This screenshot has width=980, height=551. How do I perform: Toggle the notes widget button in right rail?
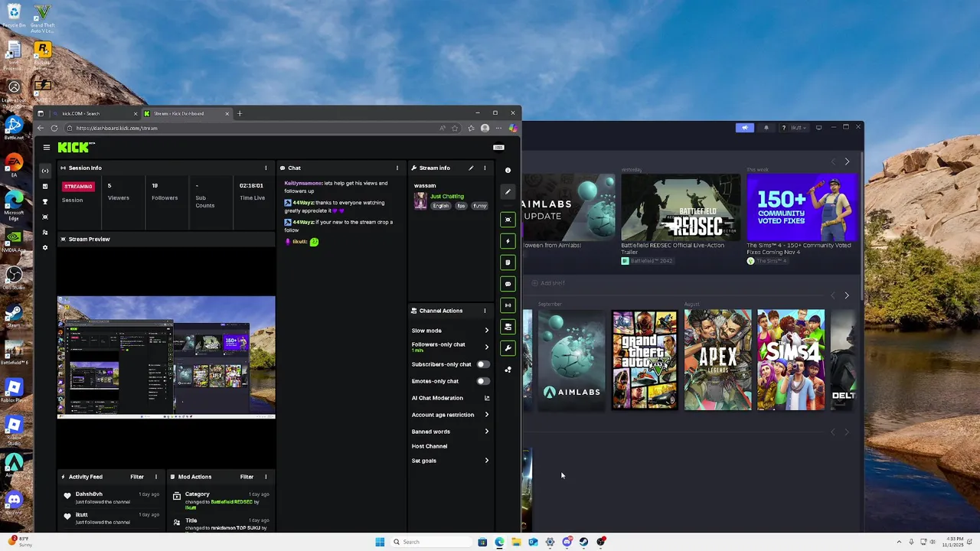click(x=508, y=262)
